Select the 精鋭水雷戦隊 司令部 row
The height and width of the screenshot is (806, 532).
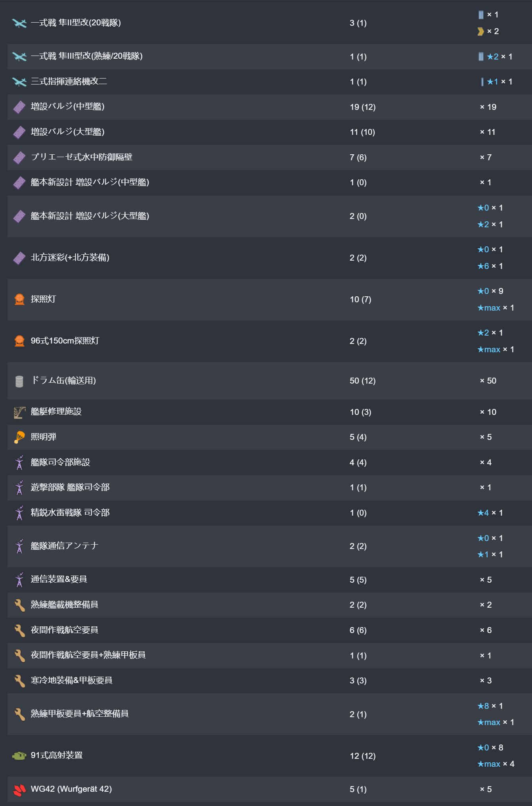point(70,512)
